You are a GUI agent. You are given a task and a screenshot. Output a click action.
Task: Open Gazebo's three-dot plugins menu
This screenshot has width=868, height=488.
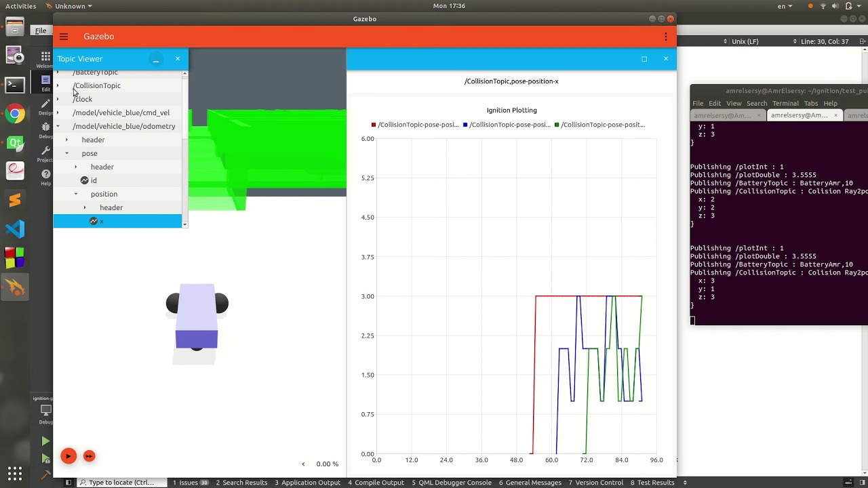pyautogui.click(x=666, y=37)
